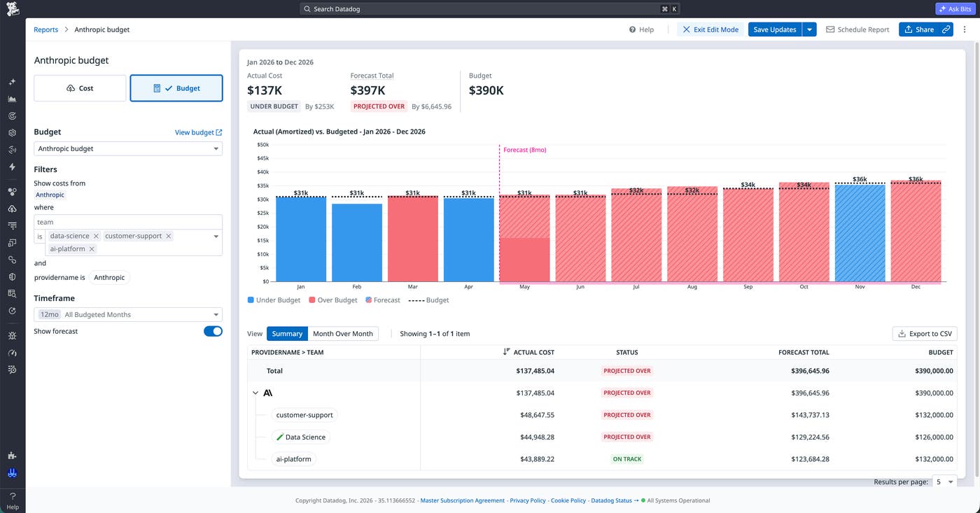The height and width of the screenshot is (513, 980).
Task: Open the Timeframe 12mo dropdown
Action: pyautogui.click(x=128, y=314)
